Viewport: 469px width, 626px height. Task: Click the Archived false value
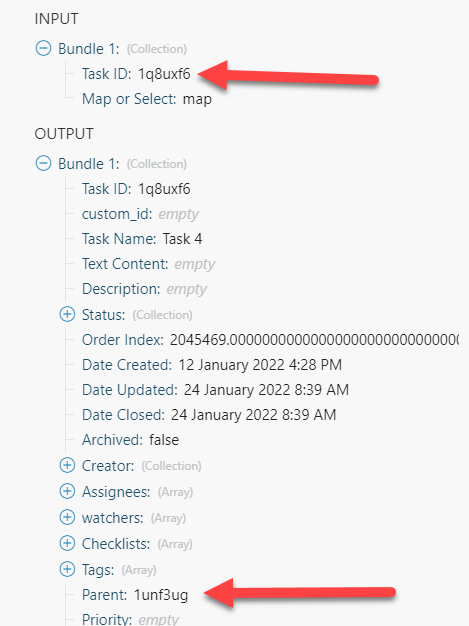click(x=164, y=440)
